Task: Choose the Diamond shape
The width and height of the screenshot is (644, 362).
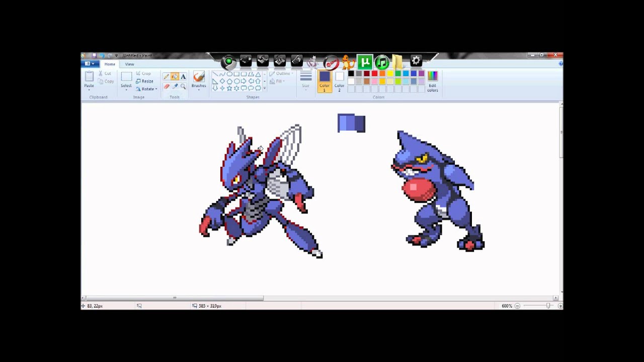Action: click(x=222, y=81)
